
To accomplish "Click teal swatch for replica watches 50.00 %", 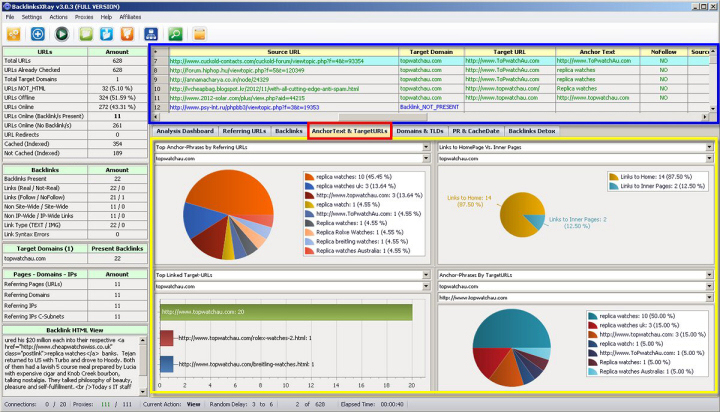I will tap(593, 316).
